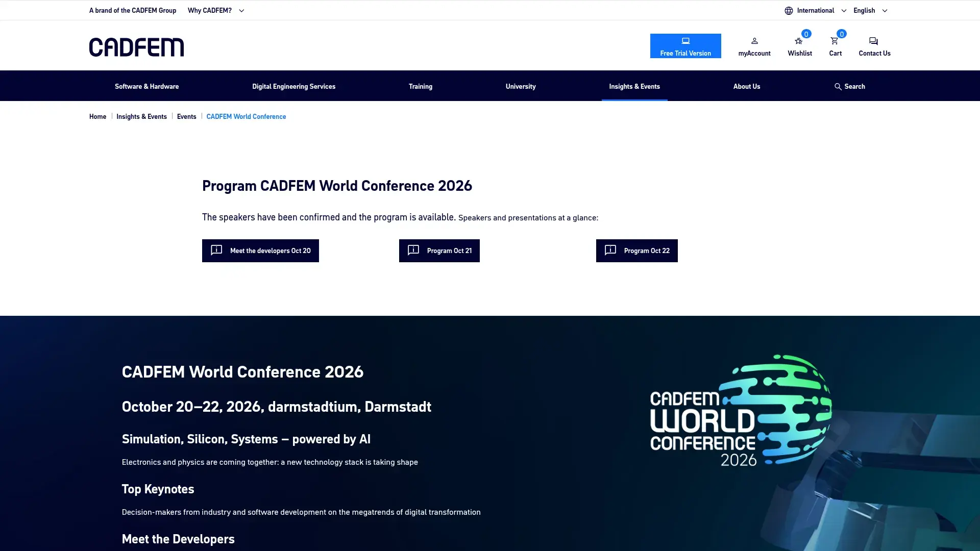Click 'Meet the Developers' heading

click(x=178, y=539)
